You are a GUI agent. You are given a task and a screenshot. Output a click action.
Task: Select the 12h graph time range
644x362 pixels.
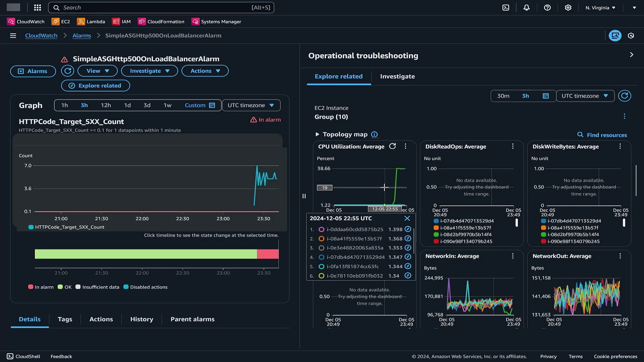click(106, 105)
